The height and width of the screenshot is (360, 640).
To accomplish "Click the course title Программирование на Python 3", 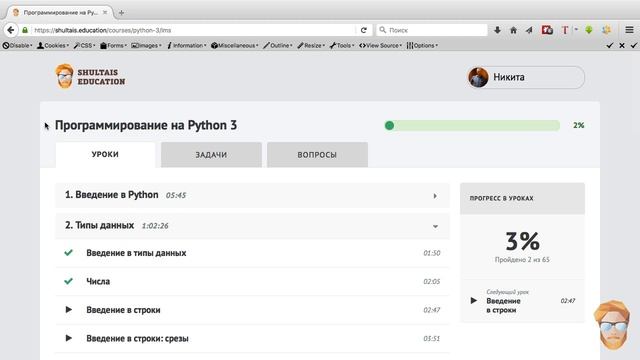I will (x=146, y=125).
